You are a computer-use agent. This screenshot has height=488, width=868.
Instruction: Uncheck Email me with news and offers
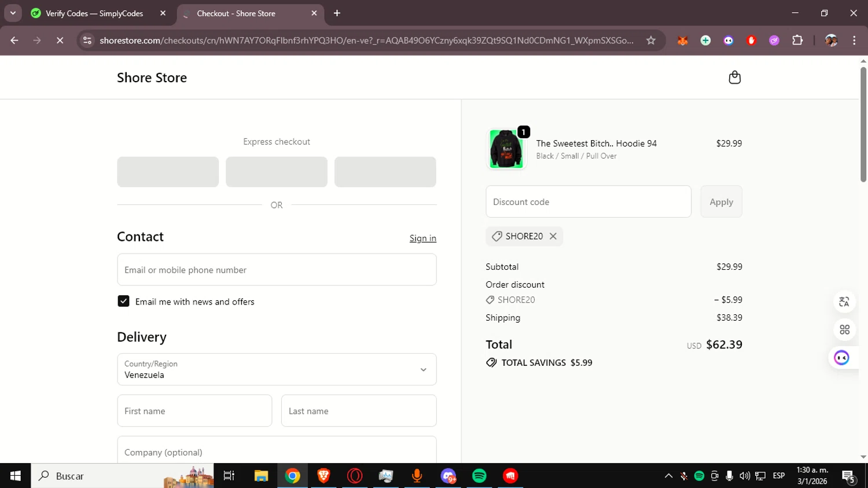[123, 301]
